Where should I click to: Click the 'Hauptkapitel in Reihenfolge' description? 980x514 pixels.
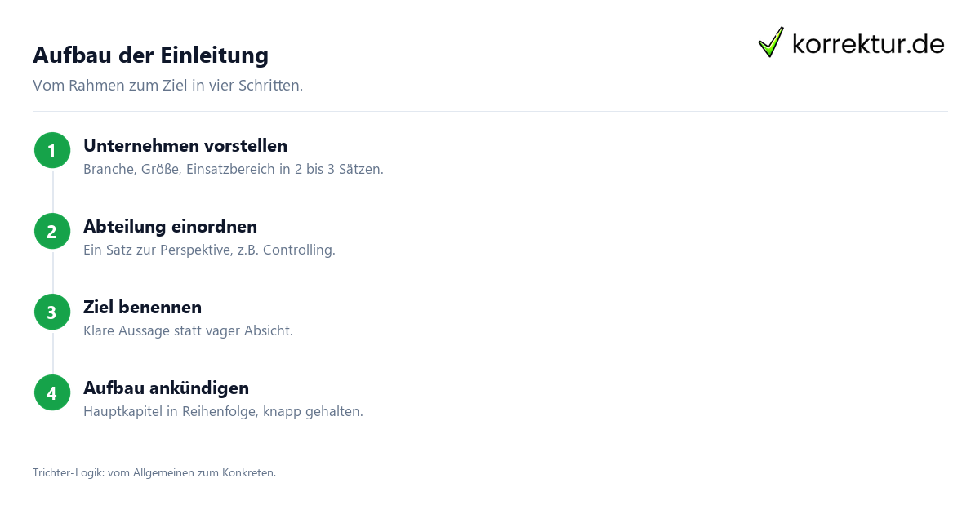tap(223, 412)
